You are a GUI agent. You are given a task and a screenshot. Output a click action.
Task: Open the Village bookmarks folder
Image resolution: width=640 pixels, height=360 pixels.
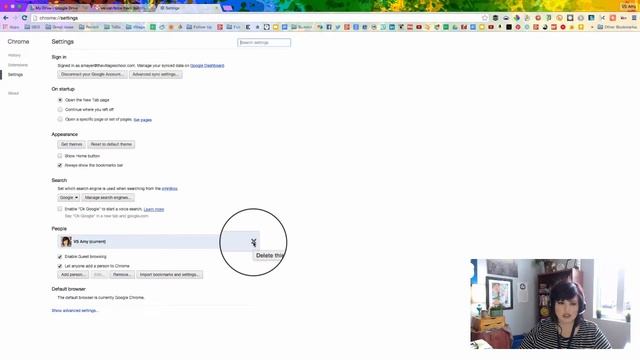tap(136, 27)
